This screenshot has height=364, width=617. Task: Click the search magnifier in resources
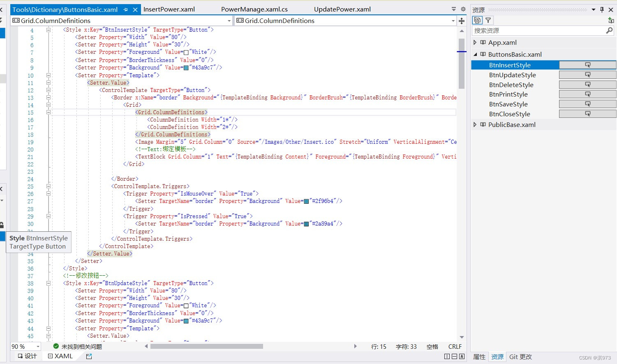click(x=609, y=30)
